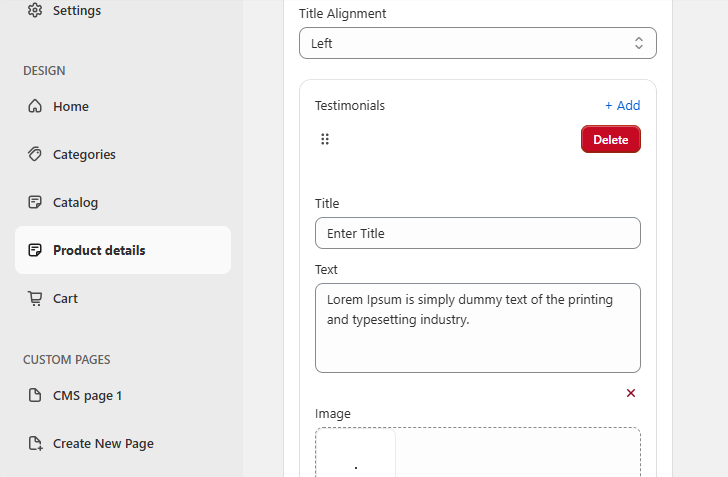Click the Image upload dropzone
Screen dimensions: 728x477
point(478,452)
